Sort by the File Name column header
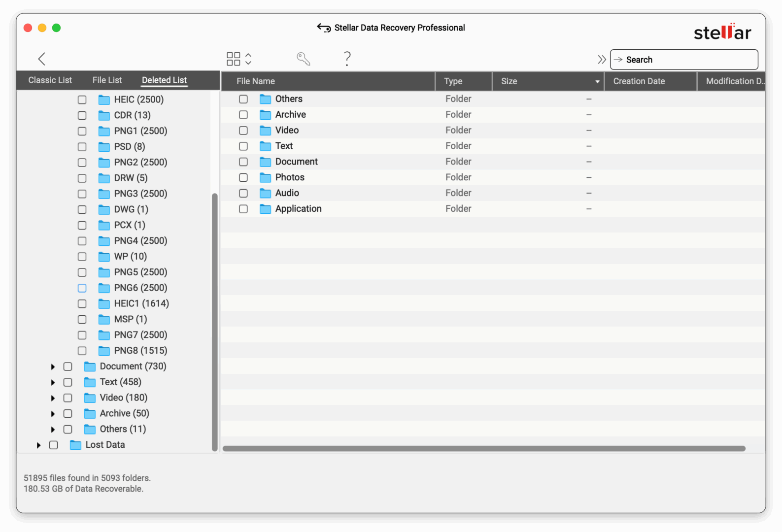Viewport: 782px width, 532px height. pos(328,81)
